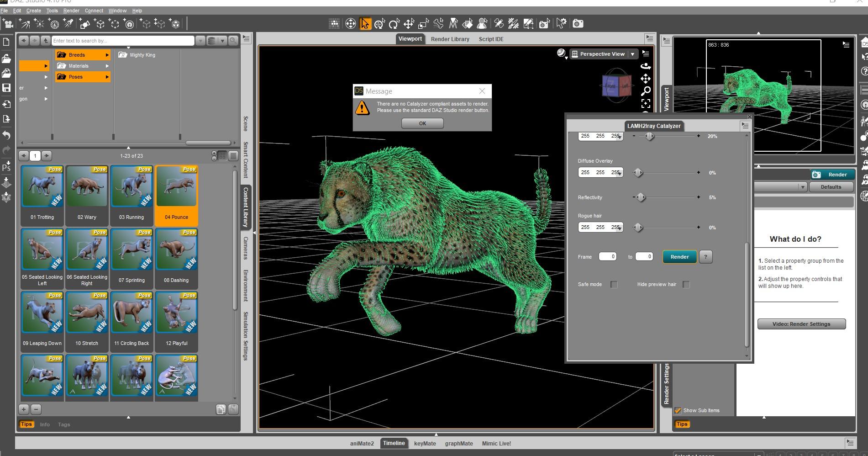Expand the Poses folder

(x=83, y=77)
